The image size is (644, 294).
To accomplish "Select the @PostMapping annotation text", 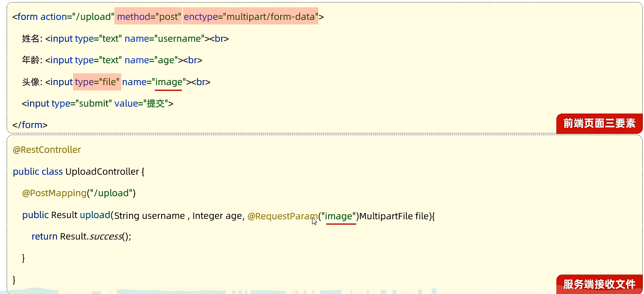I will [x=55, y=193].
